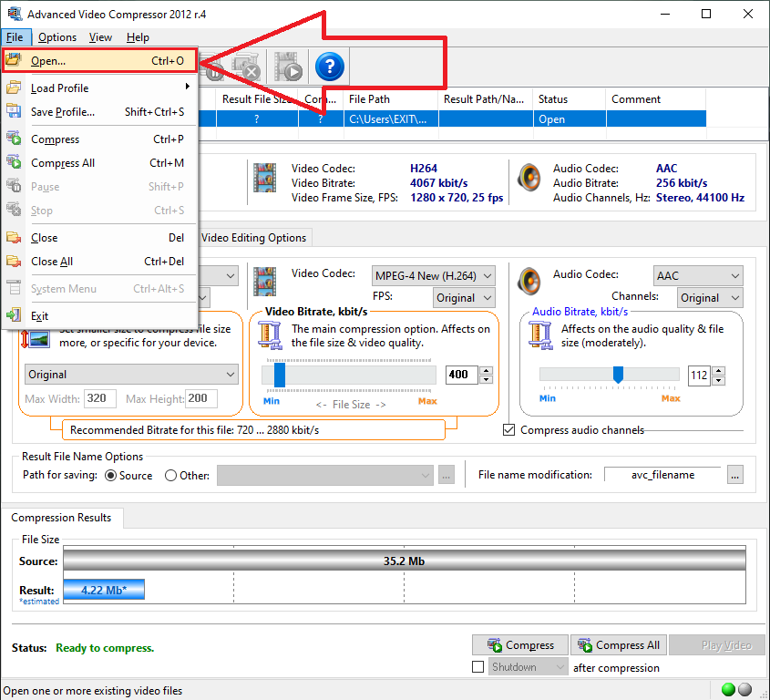The image size is (770, 700).
Task: Click browse button next to avc_filename field
Action: (734, 476)
